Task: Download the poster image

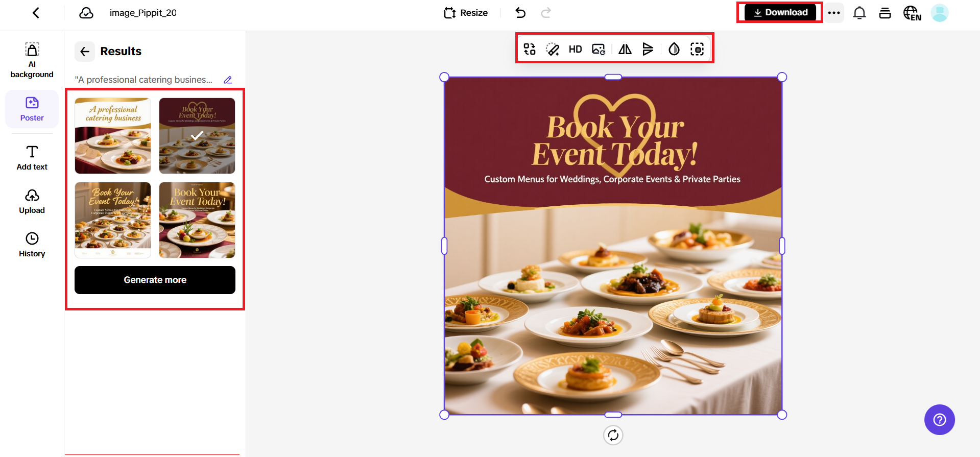Action: pyautogui.click(x=780, y=12)
